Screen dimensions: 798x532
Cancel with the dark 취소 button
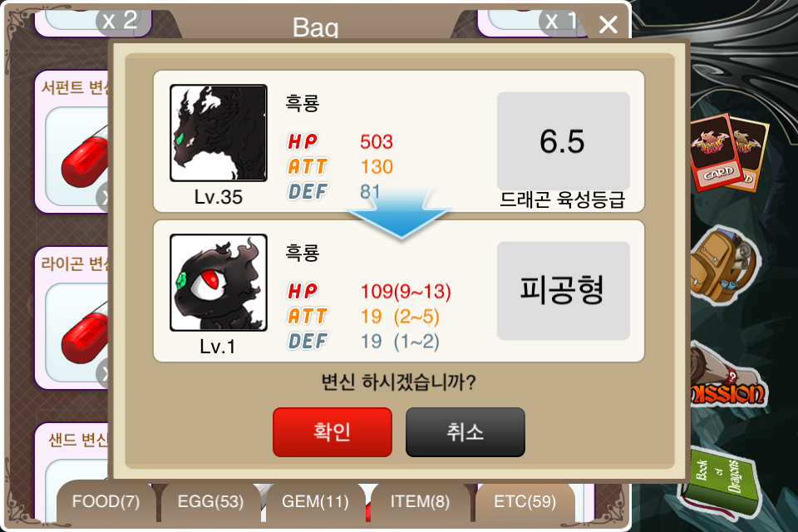coord(465,431)
